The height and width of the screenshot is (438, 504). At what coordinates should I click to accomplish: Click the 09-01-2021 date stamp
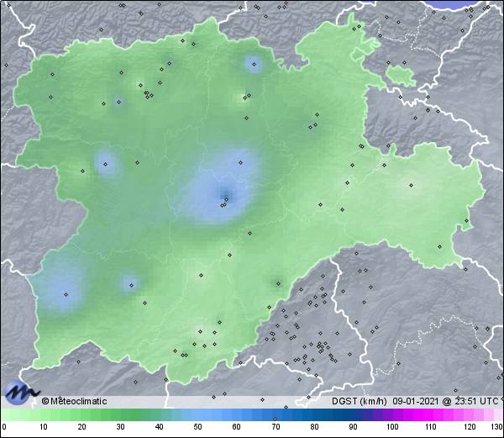(x=416, y=401)
